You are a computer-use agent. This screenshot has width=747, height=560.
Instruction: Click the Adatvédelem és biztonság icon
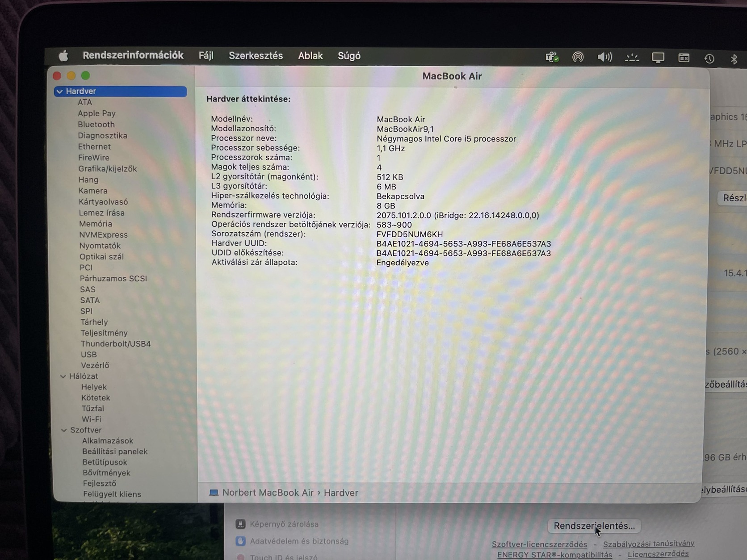(x=240, y=541)
